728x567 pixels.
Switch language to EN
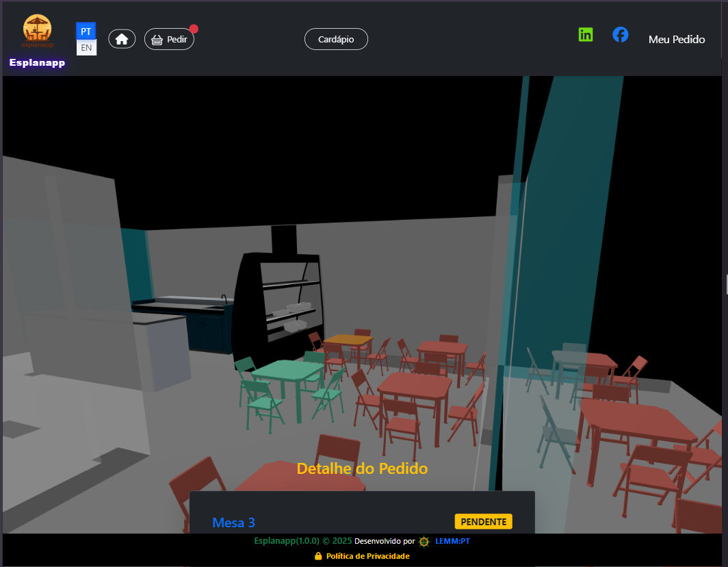(86, 47)
